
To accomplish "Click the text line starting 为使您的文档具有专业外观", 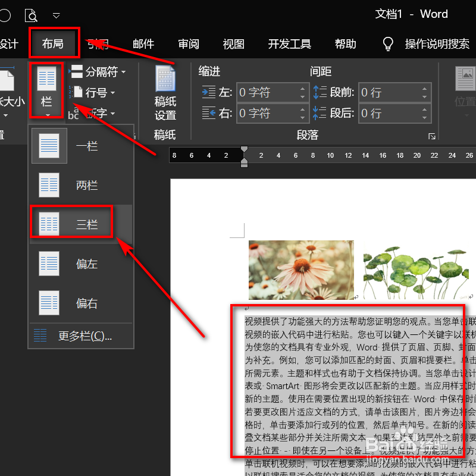I will coord(360,347).
